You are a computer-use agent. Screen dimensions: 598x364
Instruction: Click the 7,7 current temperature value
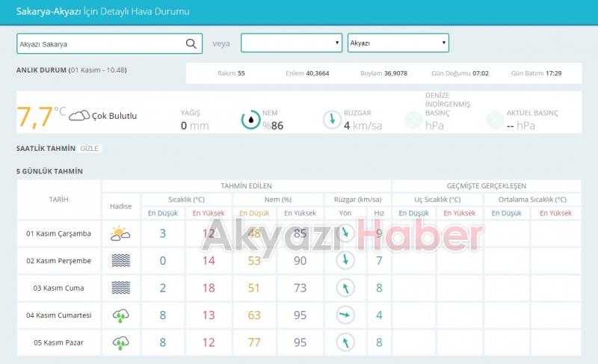click(x=34, y=117)
